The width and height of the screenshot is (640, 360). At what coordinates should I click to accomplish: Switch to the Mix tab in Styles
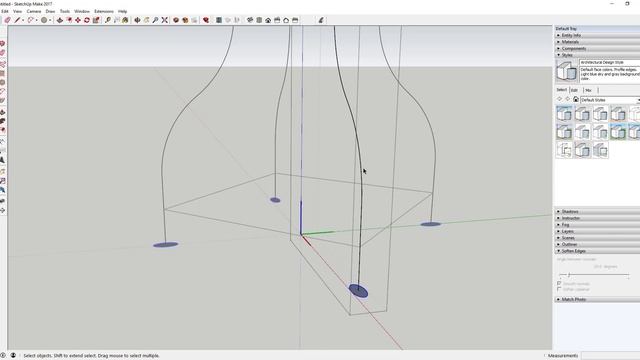click(x=589, y=90)
